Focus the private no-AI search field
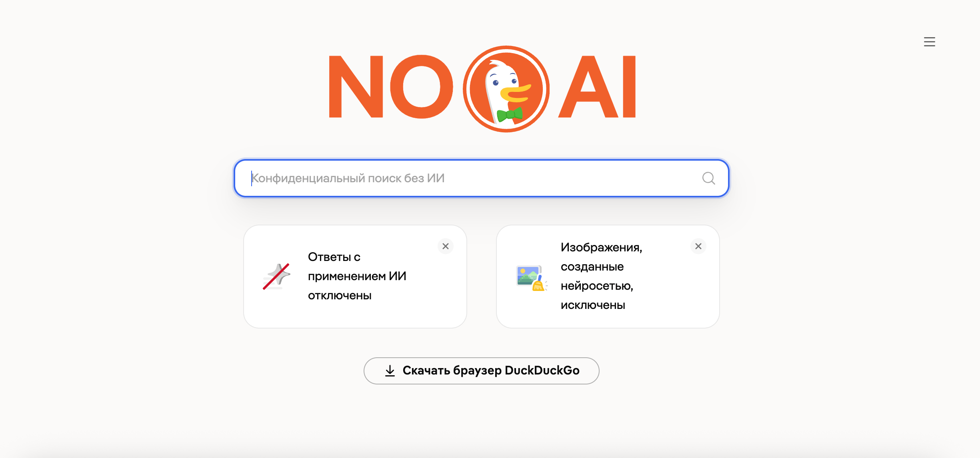Image resolution: width=980 pixels, height=458 pixels. pos(482,178)
